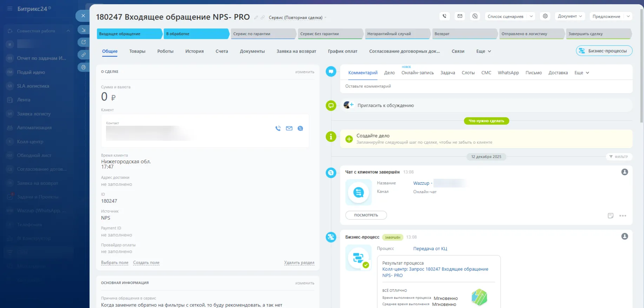This screenshot has height=308, width=644.
Task: Click the envelope icon in the top header
Action: [460, 16]
